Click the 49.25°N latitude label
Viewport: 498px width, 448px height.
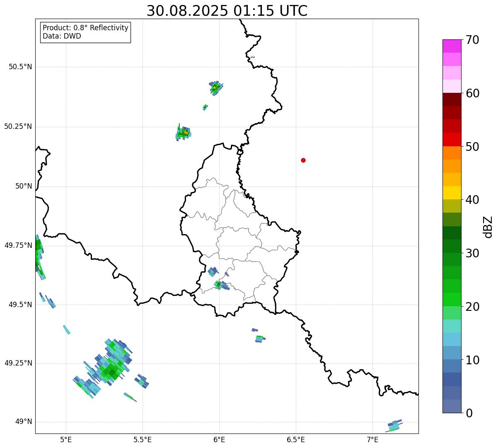18,363
